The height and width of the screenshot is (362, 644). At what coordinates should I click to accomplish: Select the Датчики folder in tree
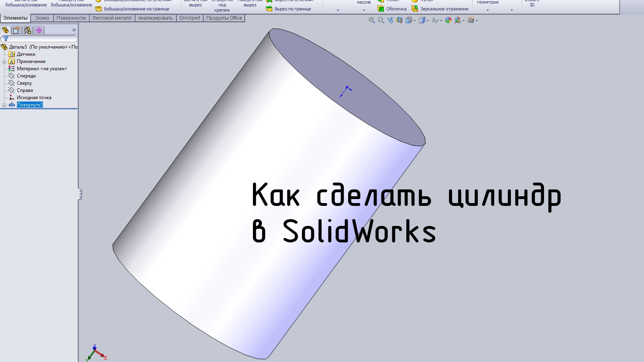point(26,54)
